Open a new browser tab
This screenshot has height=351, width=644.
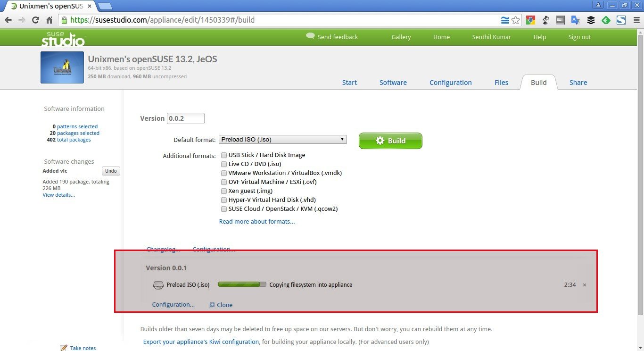pyautogui.click(x=105, y=6)
